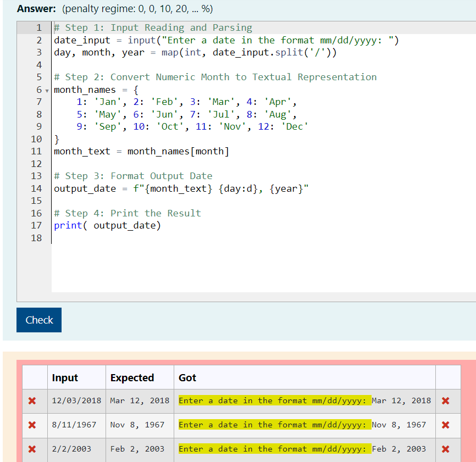Click line 3 map and split code
The height and width of the screenshot is (462, 476).
tap(195, 53)
